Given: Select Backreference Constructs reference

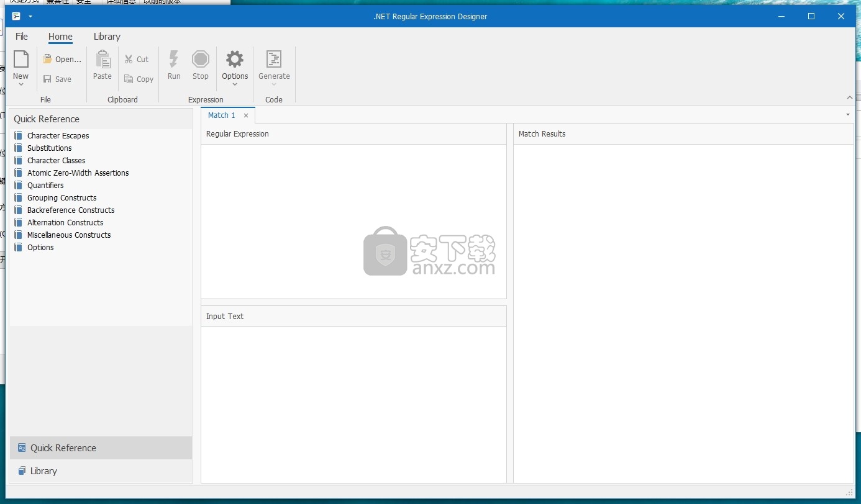Looking at the screenshot, I should point(71,210).
